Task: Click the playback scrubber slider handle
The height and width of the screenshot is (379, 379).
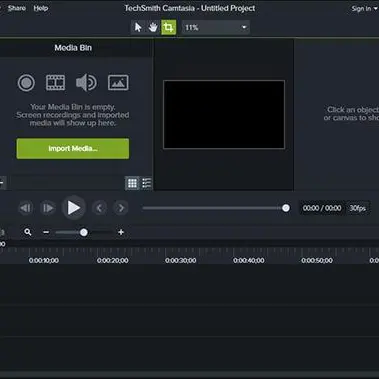Action: (x=286, y=208)
